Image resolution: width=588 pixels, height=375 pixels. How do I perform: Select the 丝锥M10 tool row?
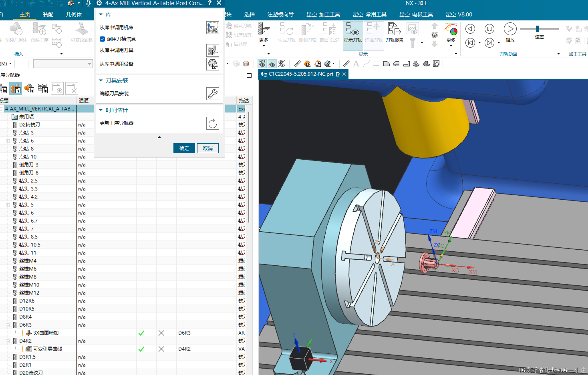pos(29,285)
